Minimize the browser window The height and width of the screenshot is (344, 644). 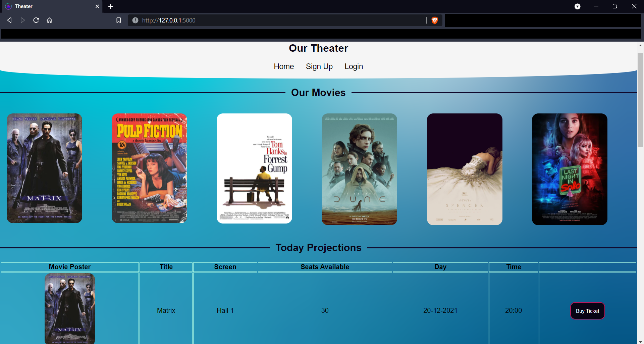(x=596, y=6)
